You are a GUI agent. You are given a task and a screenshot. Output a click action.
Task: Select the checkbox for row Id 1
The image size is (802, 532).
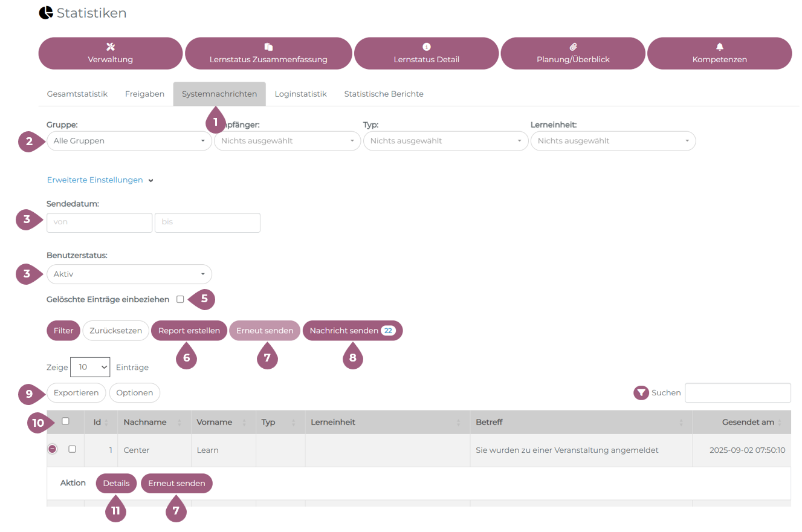click(72, 449)
